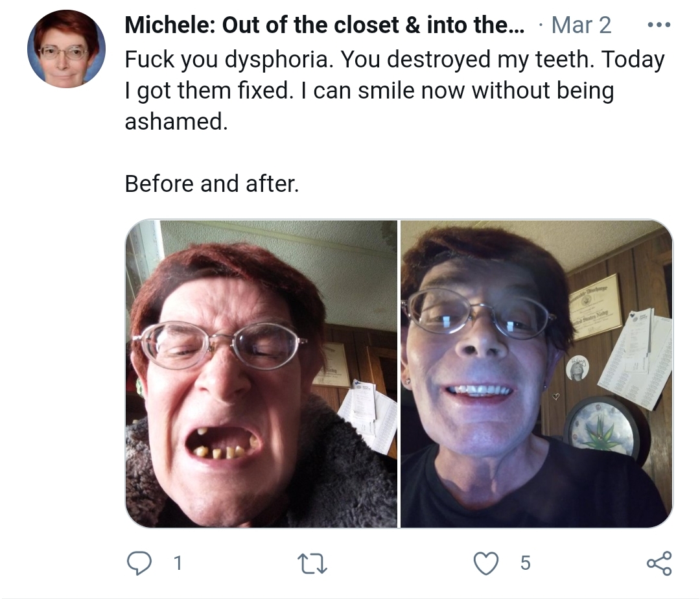
Task: Click the framed certificate in right photo
Action: coord(594,307)
